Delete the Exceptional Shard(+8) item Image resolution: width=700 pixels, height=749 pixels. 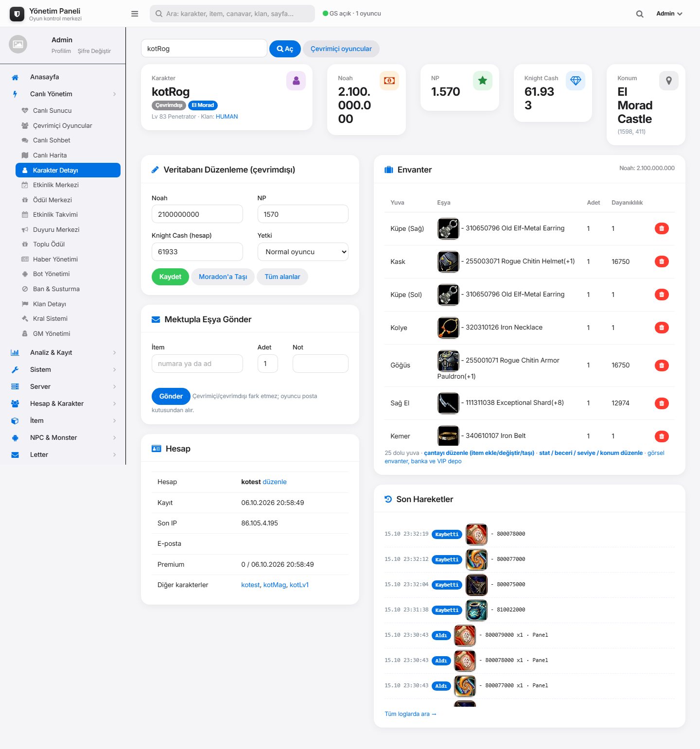tap(662, 403)
